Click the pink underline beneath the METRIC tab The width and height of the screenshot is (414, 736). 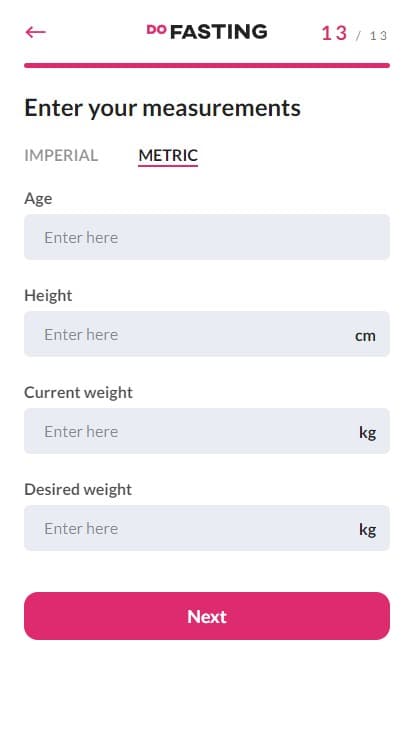[168, 165]
